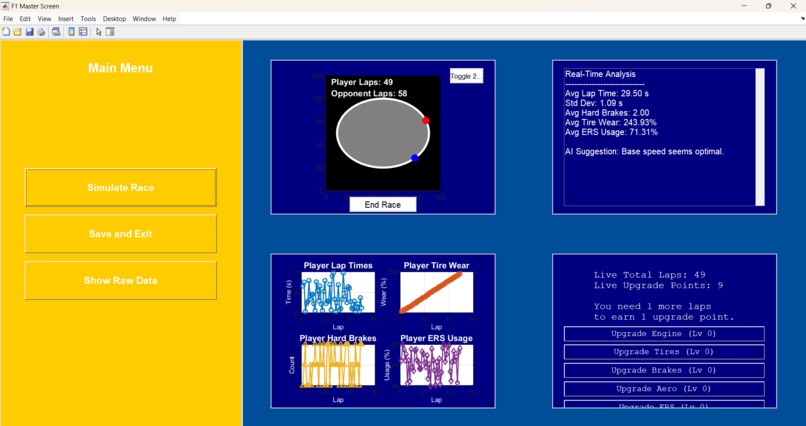Click the Real-Time Analysis panel scrollbar

click(760, 137)
